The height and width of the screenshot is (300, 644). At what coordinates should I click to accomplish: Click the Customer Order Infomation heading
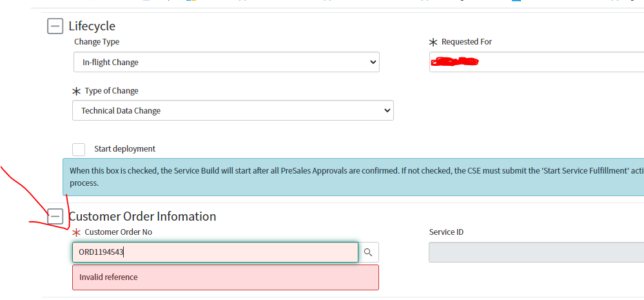[x=142, y=217]
